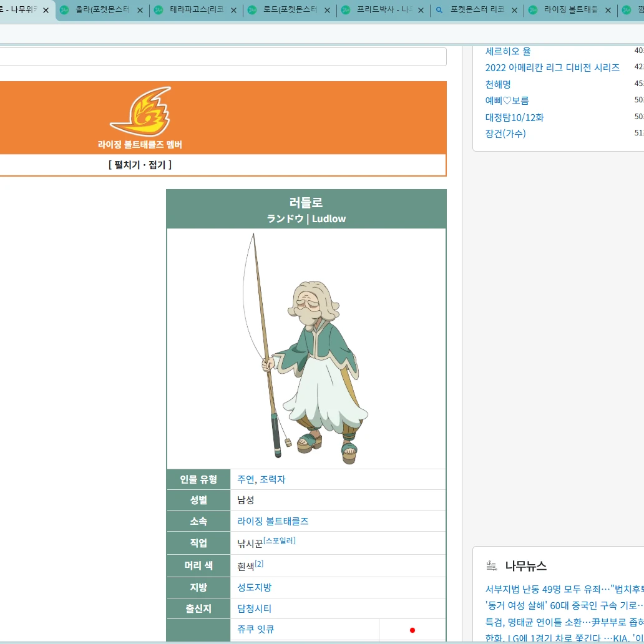Open the 쥬쿠 잇큐 voice actor link
The height and width of the screenshot is (644, 644).
[x=255, y=629]
